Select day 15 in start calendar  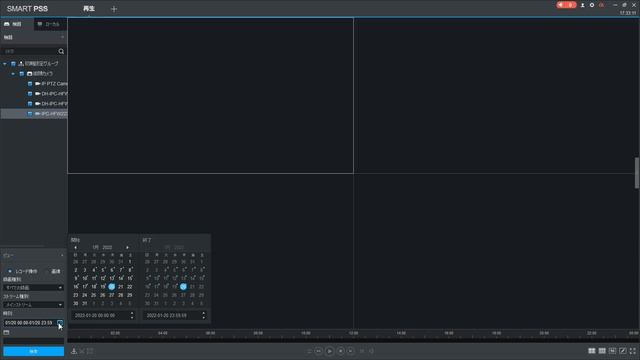(129, 278)
